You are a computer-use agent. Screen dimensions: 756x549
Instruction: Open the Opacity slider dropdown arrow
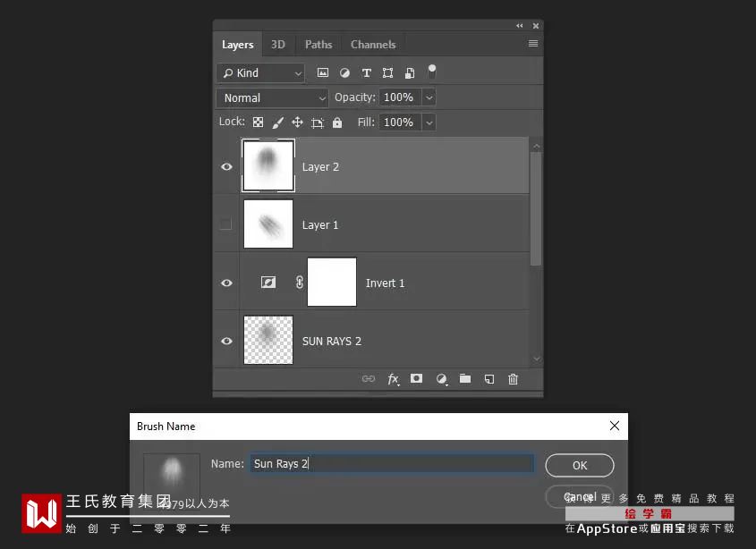coord(429,97)
